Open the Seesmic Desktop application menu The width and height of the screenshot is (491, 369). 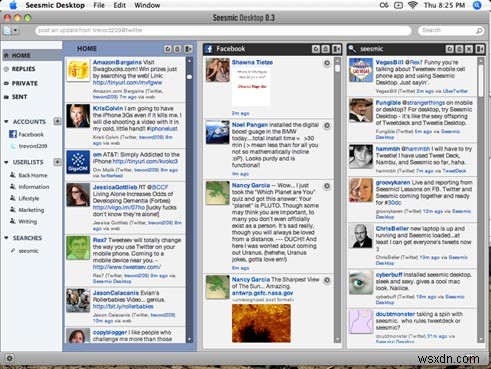pos(55,5)
